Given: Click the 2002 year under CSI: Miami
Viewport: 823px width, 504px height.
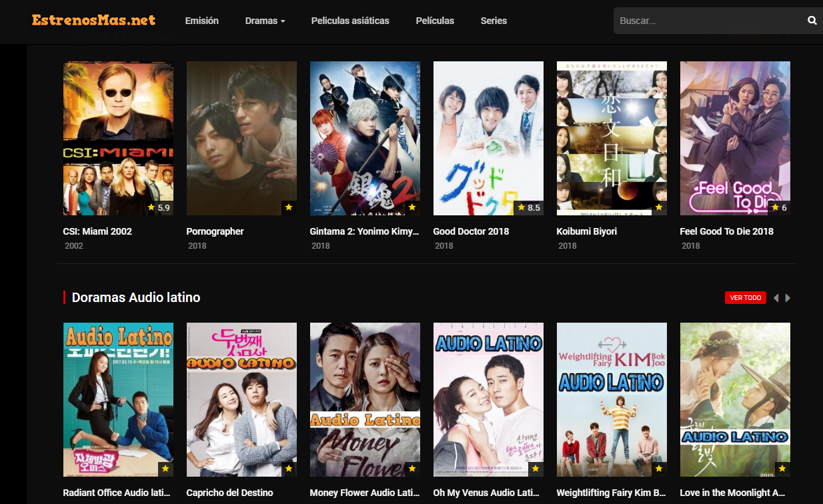Looking at the screenshot, I should (74, 246).
